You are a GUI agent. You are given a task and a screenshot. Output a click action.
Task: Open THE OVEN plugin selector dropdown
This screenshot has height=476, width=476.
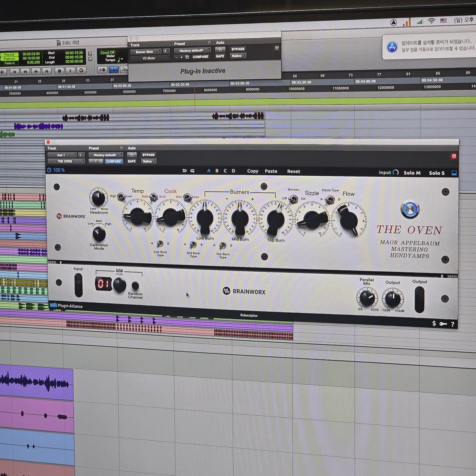click(66, 161)
